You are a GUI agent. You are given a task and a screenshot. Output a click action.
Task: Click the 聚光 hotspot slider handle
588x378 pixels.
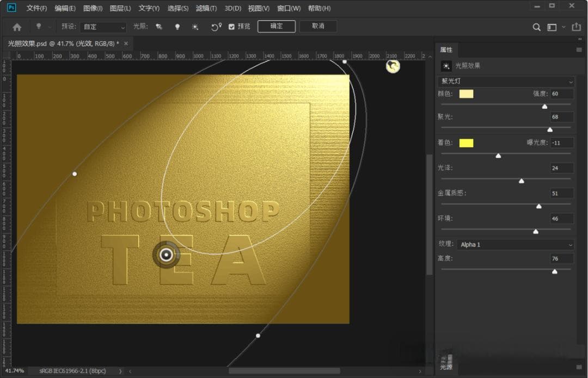point(550,129)
